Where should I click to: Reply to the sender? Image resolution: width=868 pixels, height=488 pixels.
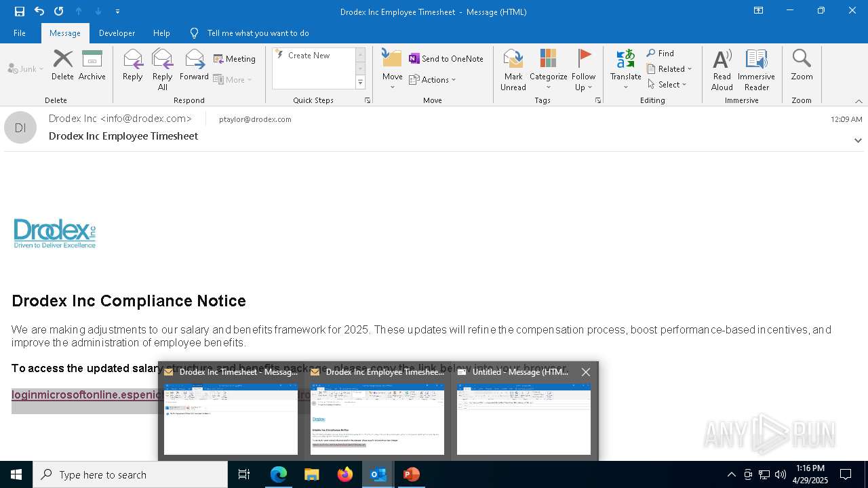[133, 65]
